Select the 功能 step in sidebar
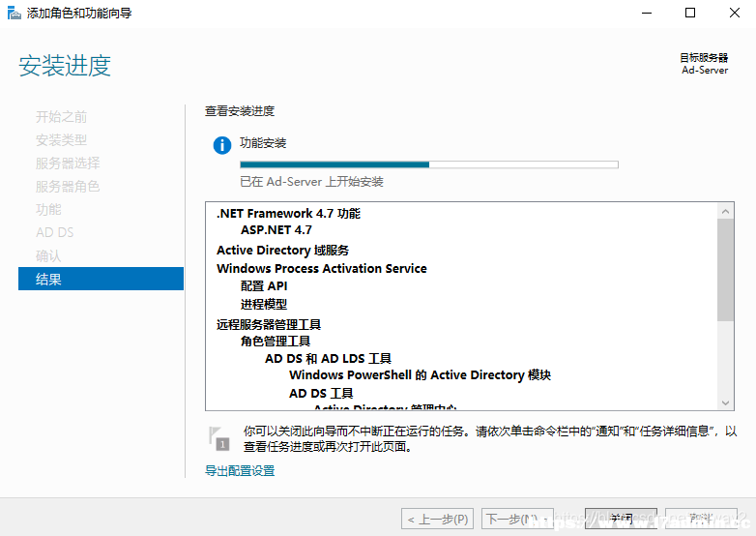The image size is (756, 536). pyautogui.click(x=48, y=209)
